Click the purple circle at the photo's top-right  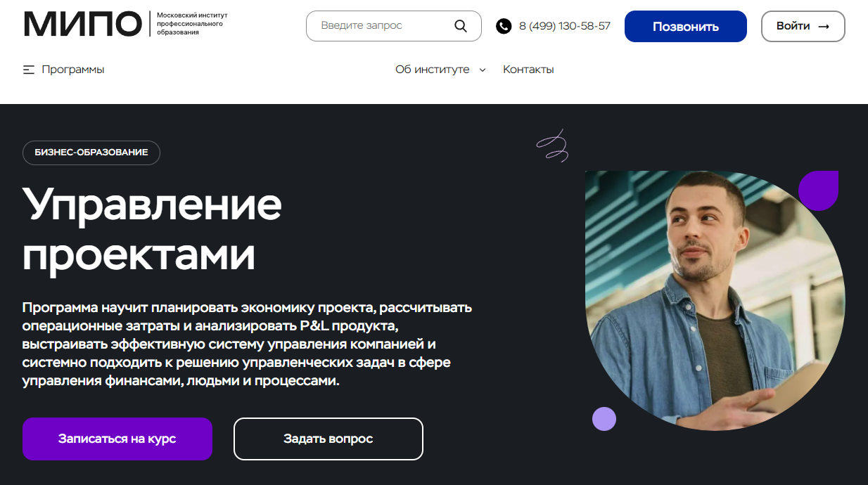click(x=819, y=190)
